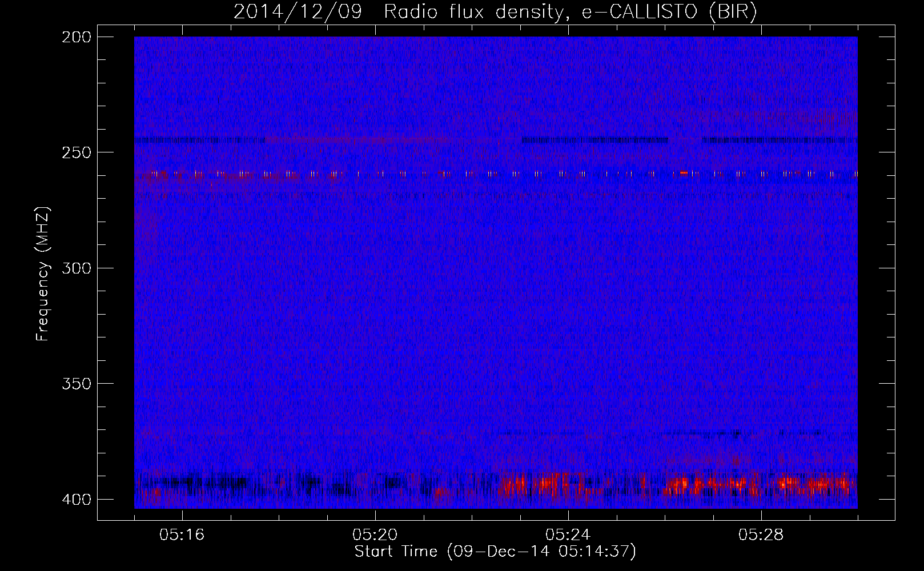Click the 05:20 time tick label
The height and width of the screenshot is (571, 924).
(x=375, y=535)
